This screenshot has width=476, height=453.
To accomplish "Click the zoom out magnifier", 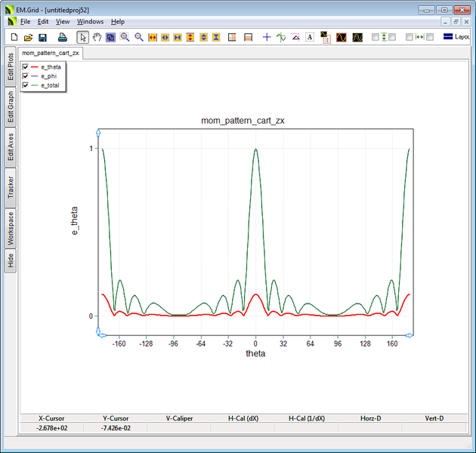I will [x=139, y=37].
